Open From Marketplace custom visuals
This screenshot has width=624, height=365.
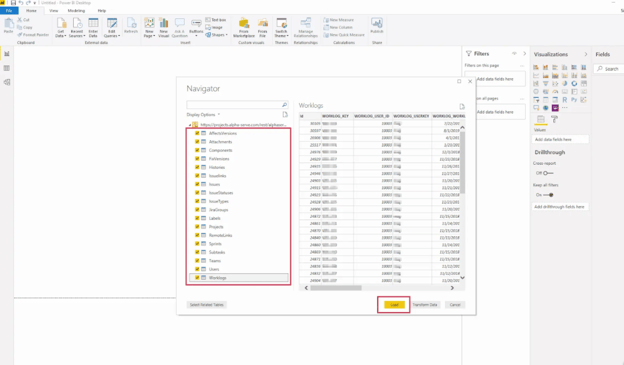(244, 27)
